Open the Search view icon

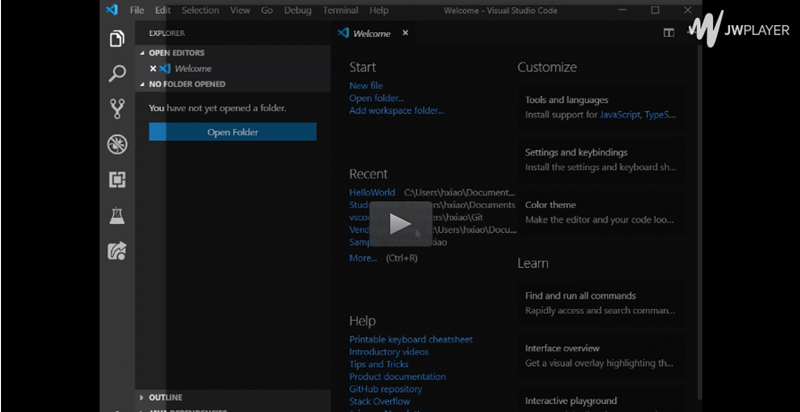click(x=117, y=74)
